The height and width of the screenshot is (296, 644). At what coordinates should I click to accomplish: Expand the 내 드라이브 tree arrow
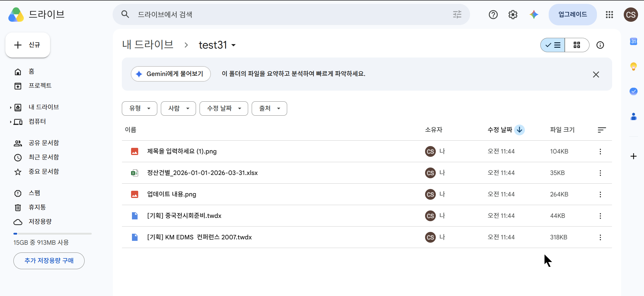pos(10,107)
